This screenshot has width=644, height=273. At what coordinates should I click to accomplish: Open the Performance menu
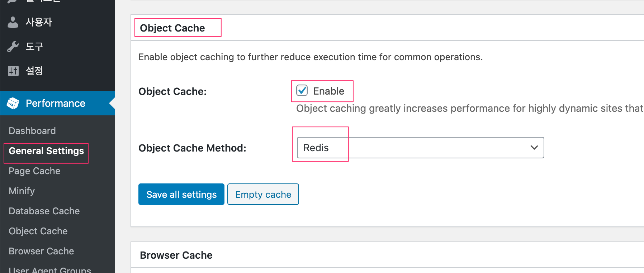[x=56, y=104]
